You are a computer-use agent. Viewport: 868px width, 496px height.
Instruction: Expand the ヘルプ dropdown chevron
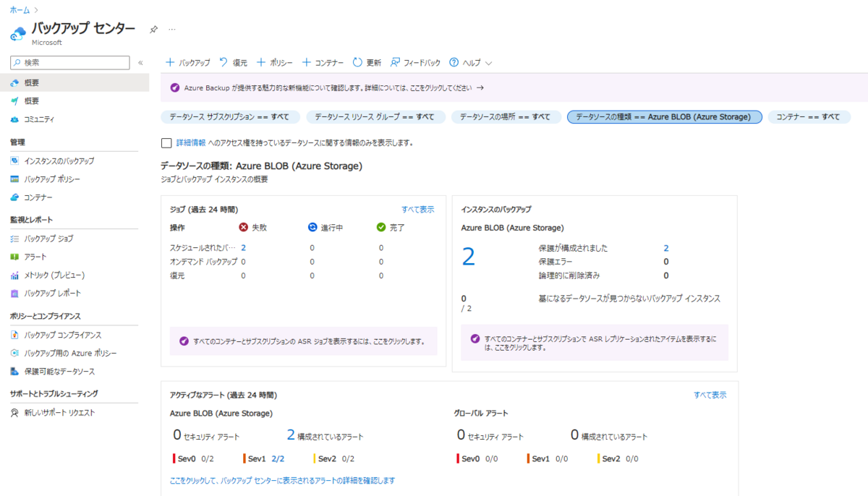pyautogui.click(x=489, y=63)
